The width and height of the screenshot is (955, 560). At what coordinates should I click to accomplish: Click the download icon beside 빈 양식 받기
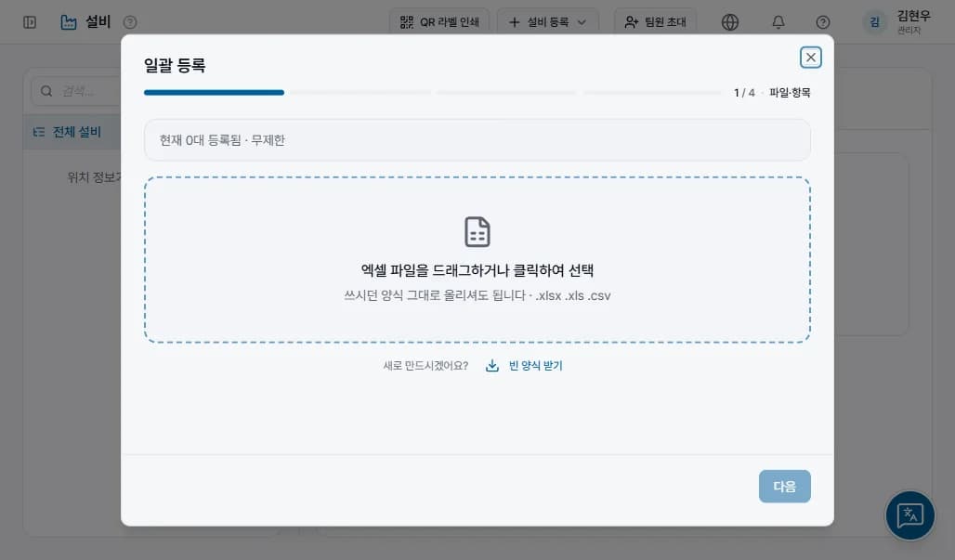pyautogui.click(x=492, y=365)
